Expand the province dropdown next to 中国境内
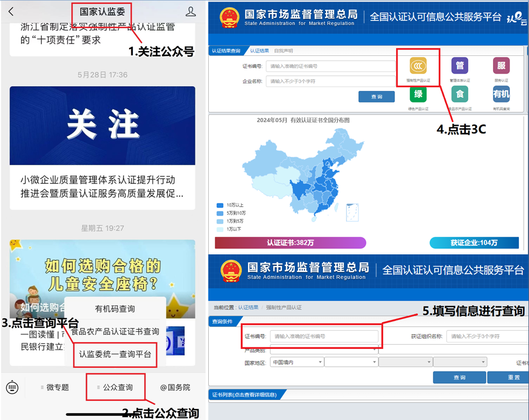The image size is (529, 420). (351, 362)
